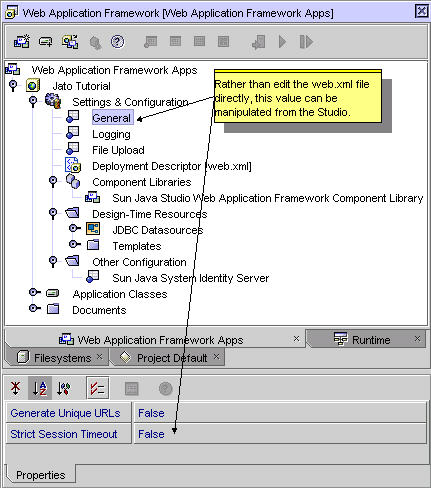
Task: Collapse the Jato Tutorial node
Action: [x=13, y=86]
